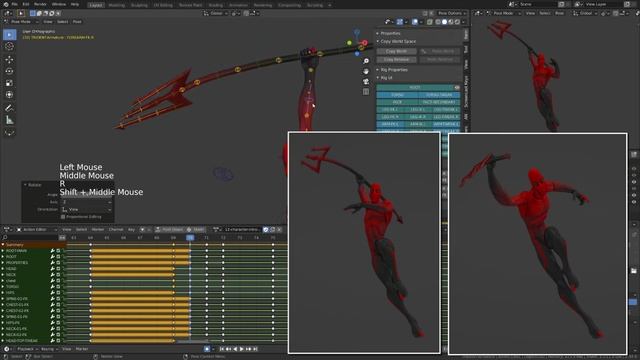
Task: Toggle ROOT layer eye visibility in Rig UI
Action: point(457,87)
